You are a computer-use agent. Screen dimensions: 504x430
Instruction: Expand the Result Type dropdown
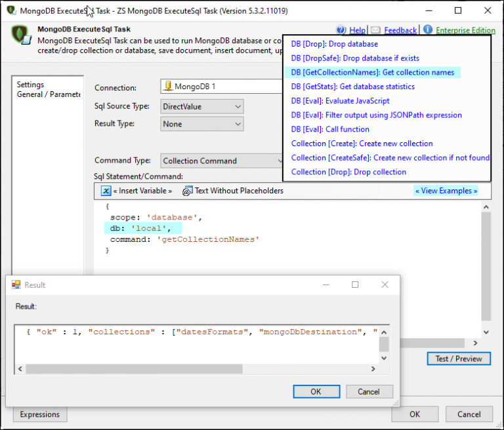point(202,124)
